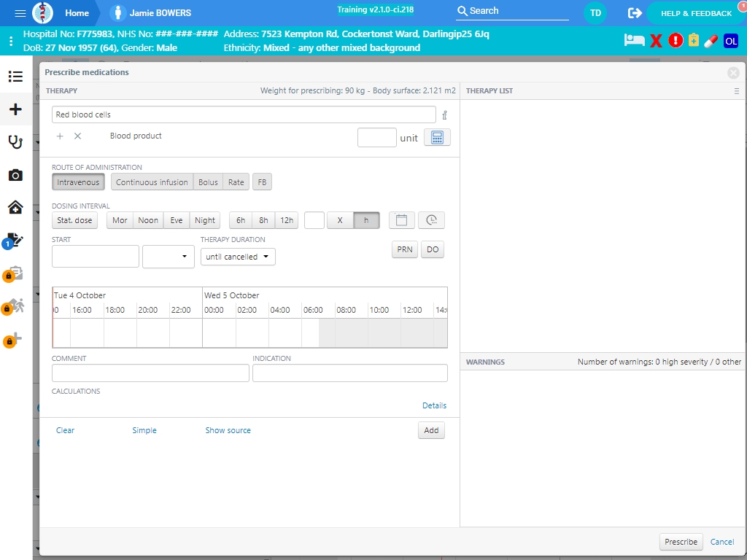Open the camera sidebar icon
The image size is (747, 560).
tap(16, 175)
